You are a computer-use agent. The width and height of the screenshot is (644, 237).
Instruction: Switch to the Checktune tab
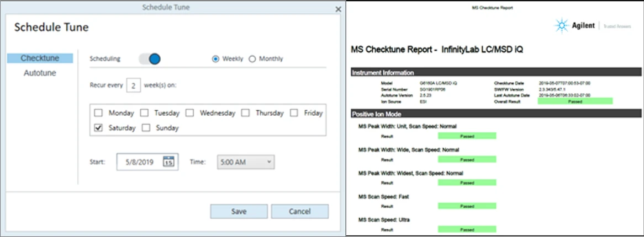[x=40, y=58]
